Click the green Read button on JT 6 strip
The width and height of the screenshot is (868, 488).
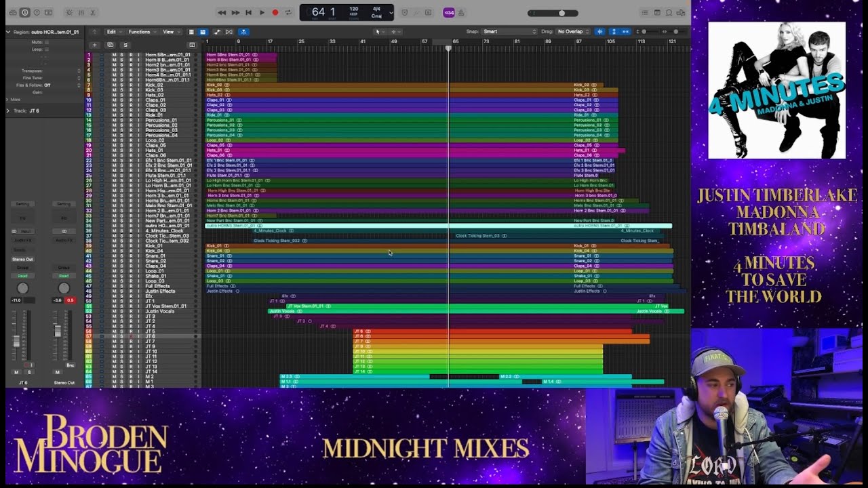22,276
